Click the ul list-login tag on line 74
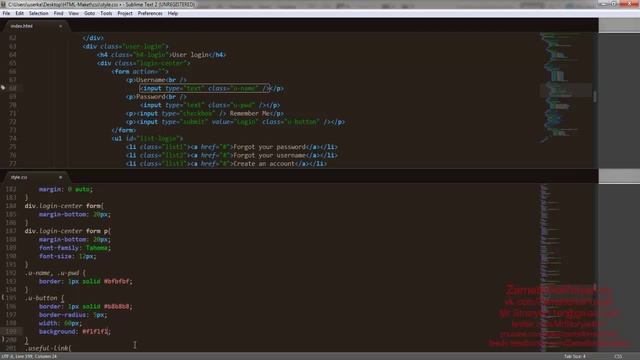Image resolution: width=640 pixels, height=360 pixels. coord(147,138)
